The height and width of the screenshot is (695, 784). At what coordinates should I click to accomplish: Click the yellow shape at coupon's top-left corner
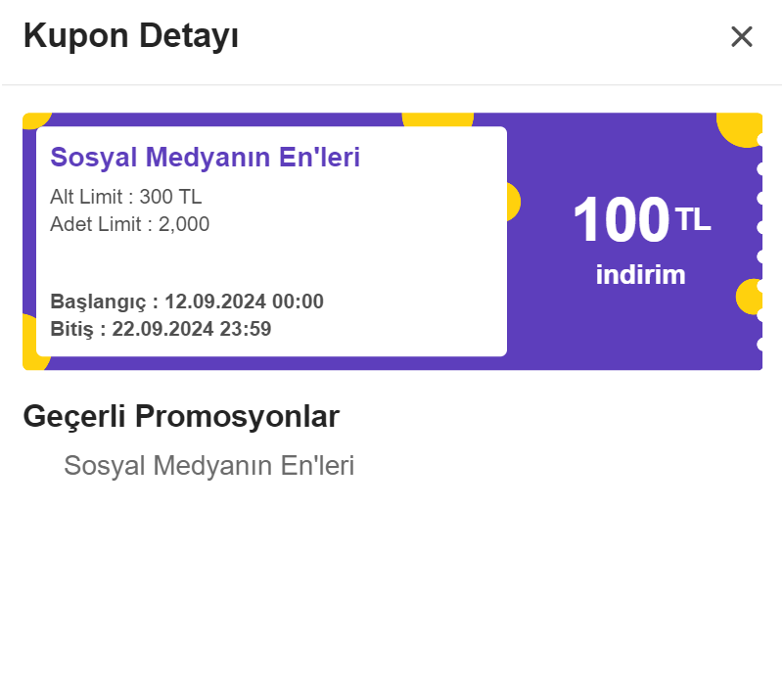coord(33,119)
